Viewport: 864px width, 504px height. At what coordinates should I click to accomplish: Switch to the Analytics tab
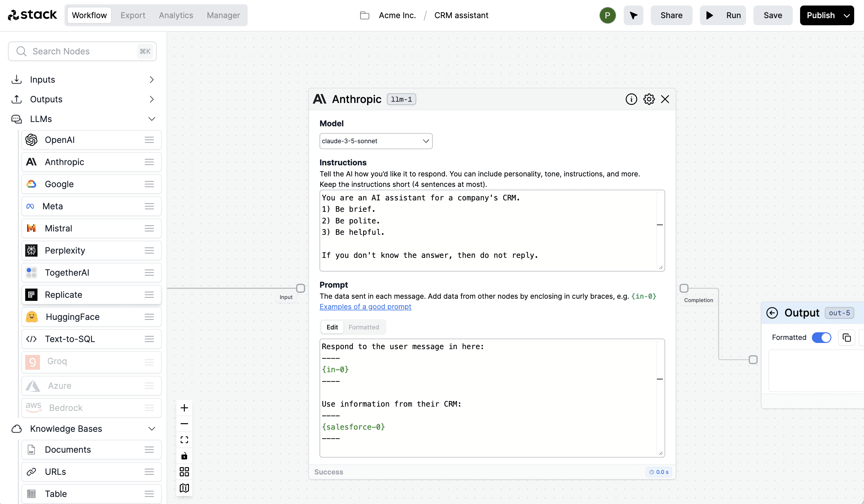(x=176, y=15)
